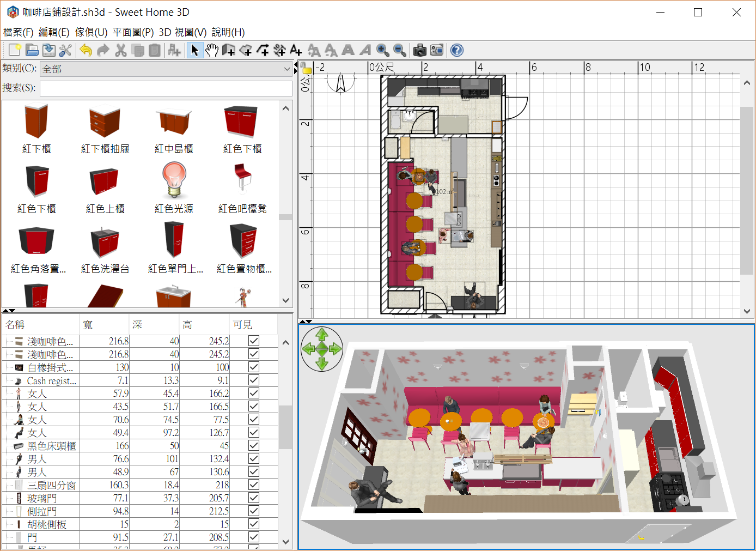756x551 pixels.
Task: Uncheck visibility of 黑色床頭櫃 furniture
Action: pos(254,445)
